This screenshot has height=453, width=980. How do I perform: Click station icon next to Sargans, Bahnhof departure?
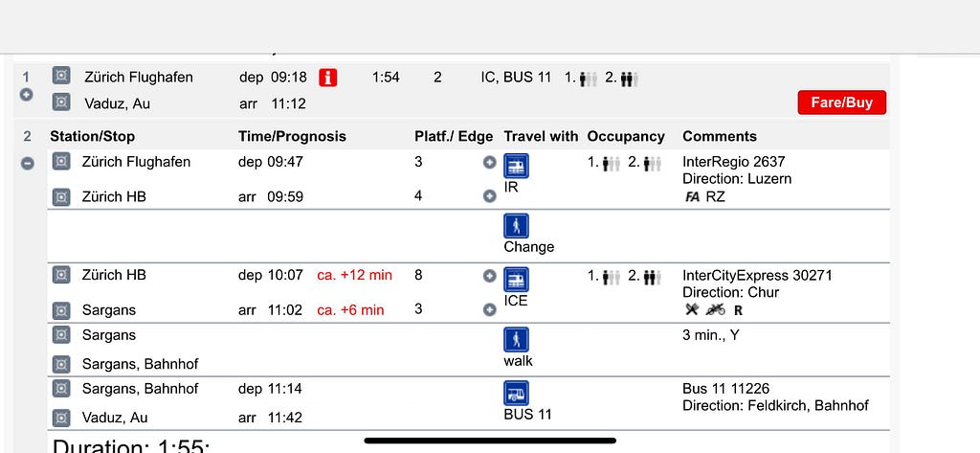61,389
